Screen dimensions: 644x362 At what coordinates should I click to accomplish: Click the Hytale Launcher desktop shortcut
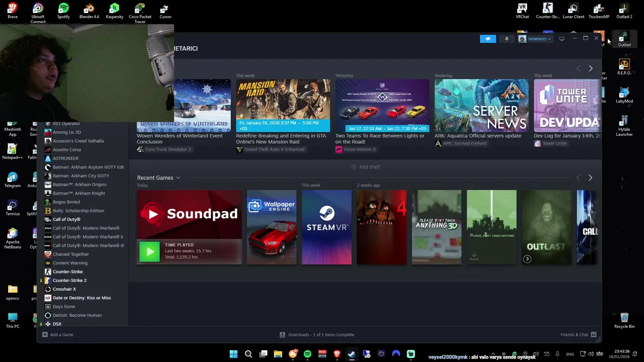[624, 126]
